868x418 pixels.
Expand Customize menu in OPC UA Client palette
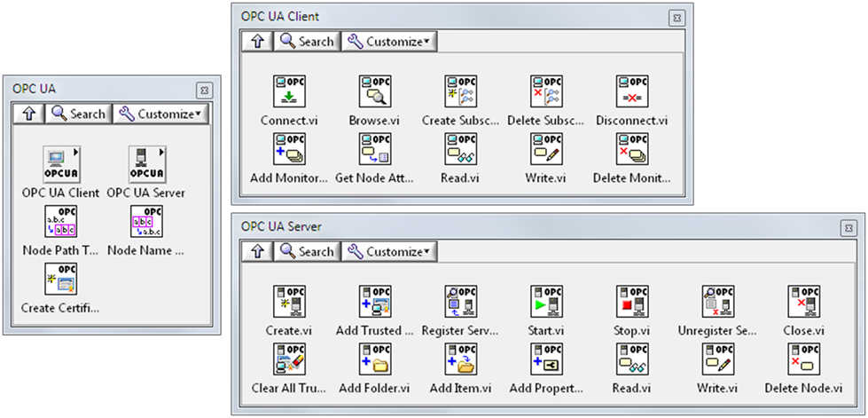point(388,41)
